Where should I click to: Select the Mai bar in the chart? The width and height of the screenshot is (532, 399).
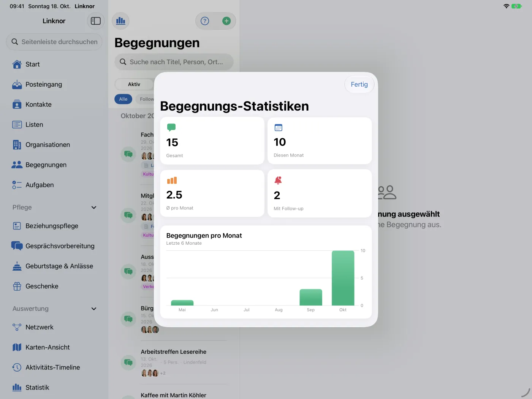point(182,303)
